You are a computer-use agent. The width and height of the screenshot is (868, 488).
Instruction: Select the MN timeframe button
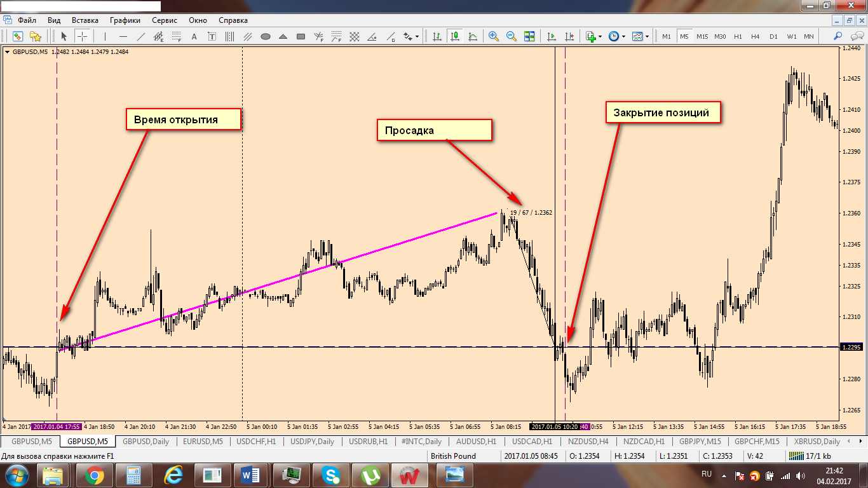tap(809, 36)
